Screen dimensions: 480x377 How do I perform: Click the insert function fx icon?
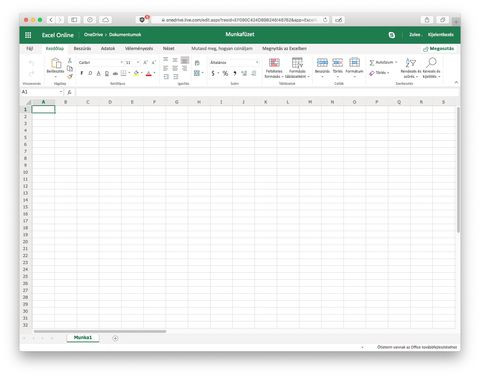point(69,92)
